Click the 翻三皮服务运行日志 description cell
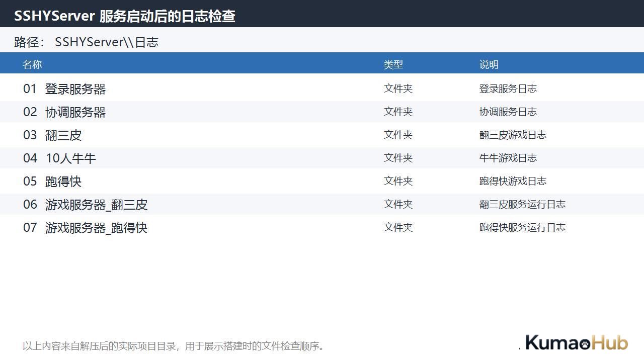The image size is (644, 362). [x=522, y=204]
